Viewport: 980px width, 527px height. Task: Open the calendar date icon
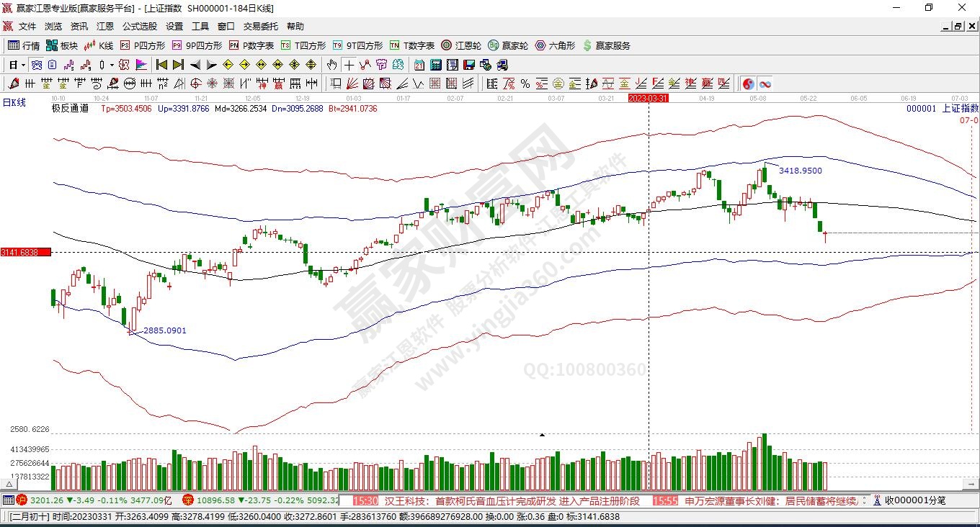[x=419, y=65]
